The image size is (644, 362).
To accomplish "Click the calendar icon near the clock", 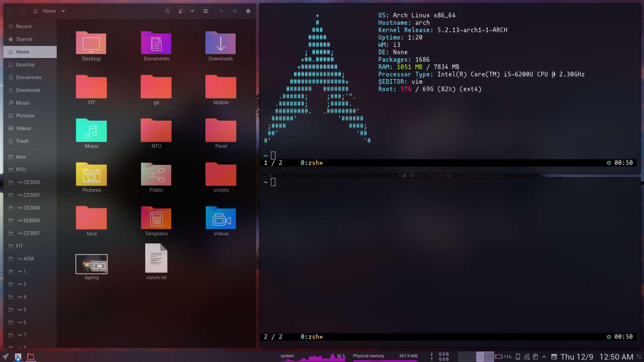I will [554, 356].
